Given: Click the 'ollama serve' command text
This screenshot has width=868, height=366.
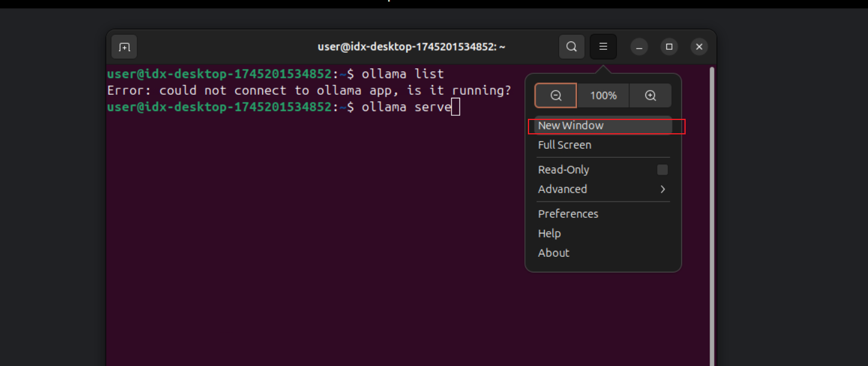Looking at the screenshot, I should pyautogui.click(x=406, y=107).
